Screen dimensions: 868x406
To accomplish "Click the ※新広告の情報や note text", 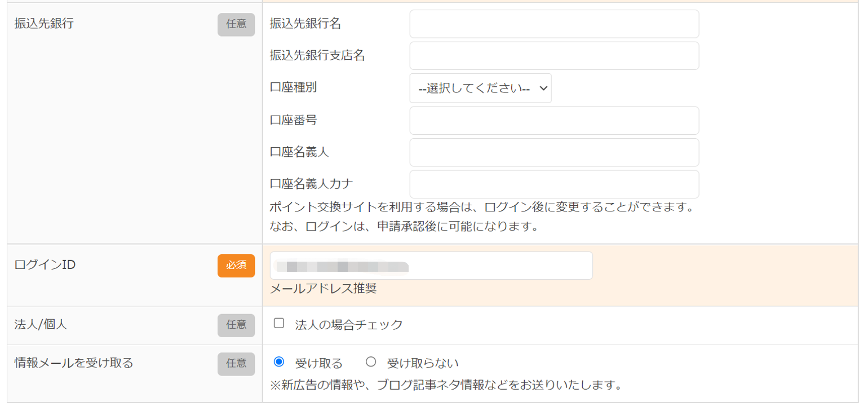I will [446, 386].
